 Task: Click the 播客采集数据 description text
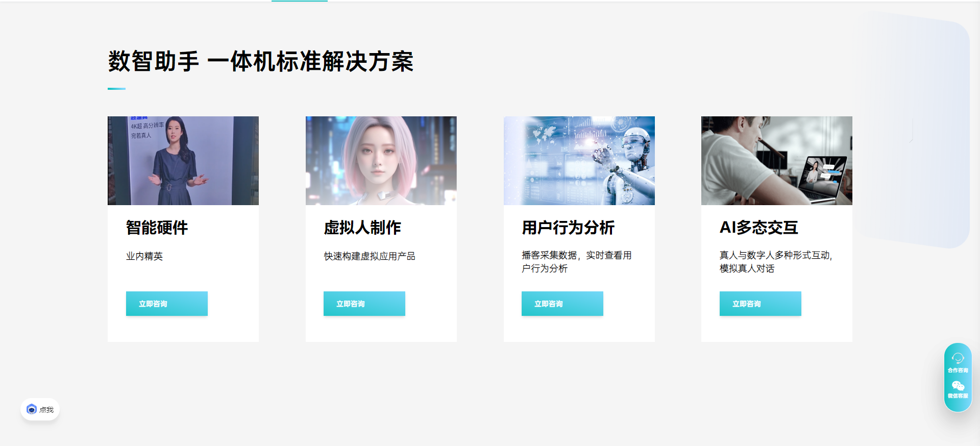577,262
